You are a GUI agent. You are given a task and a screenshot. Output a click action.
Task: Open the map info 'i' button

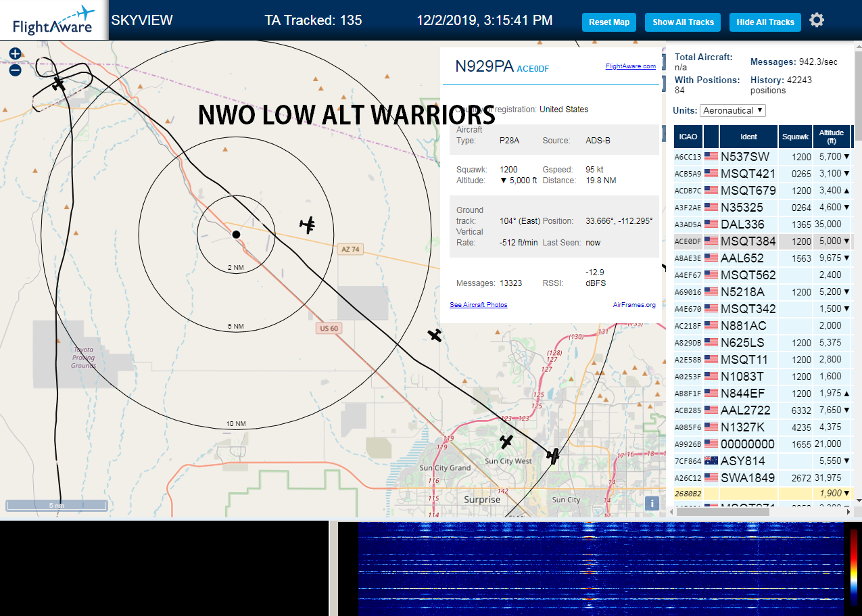click(652, 503)
